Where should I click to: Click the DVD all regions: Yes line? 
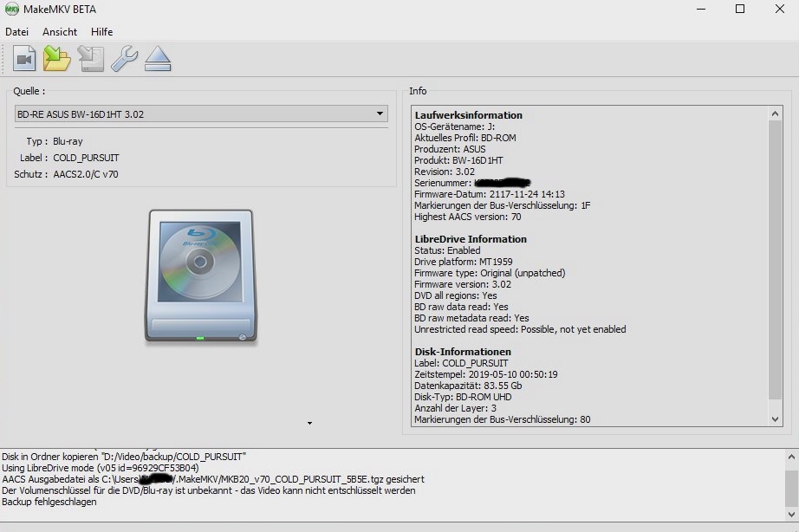click(456, 295)
